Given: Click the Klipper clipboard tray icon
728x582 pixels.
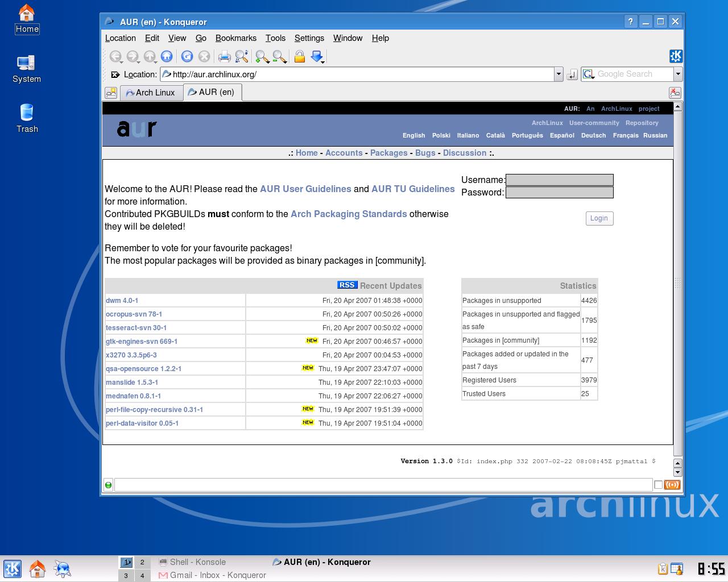Looking at the screenshot, I should click(x=663, y=568).
